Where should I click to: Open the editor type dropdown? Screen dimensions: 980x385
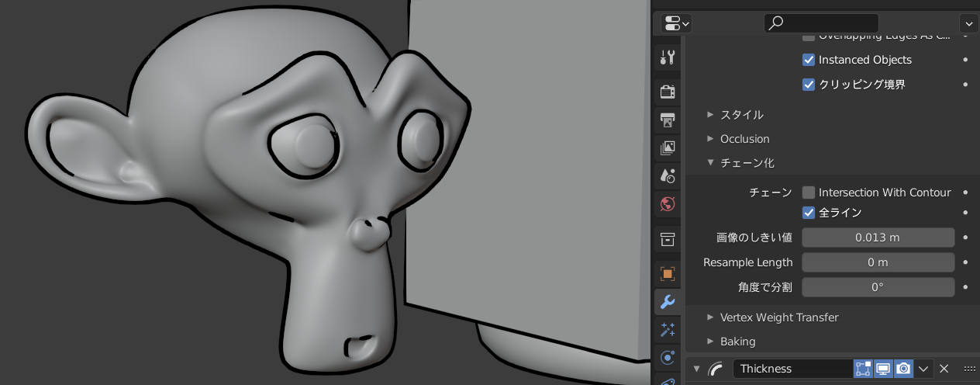point(676,23)
